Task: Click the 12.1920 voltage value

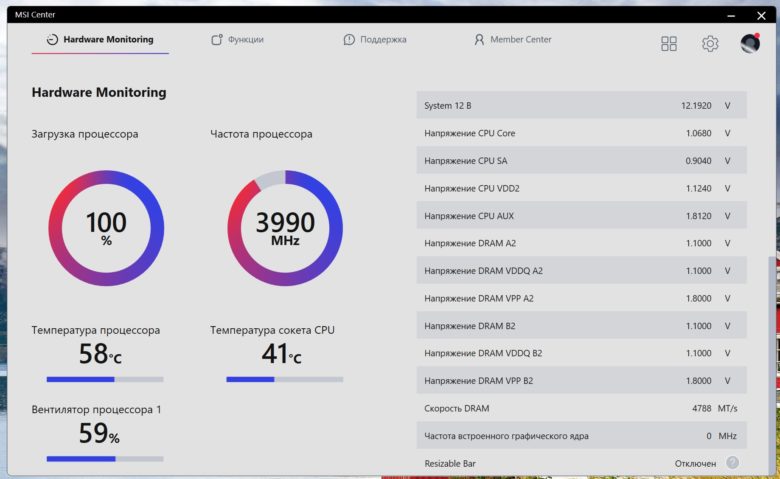Action: coord(696,105)
